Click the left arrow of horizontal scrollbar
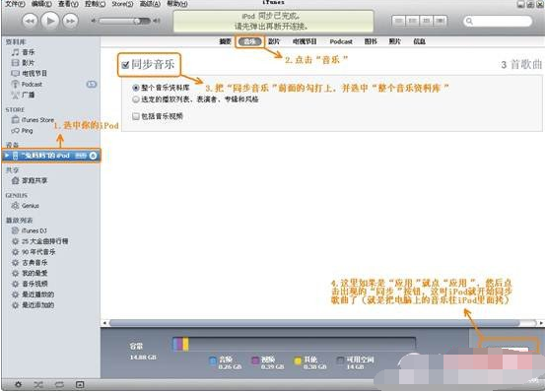This screenshot has height=392, width=545. click(104, 323)
